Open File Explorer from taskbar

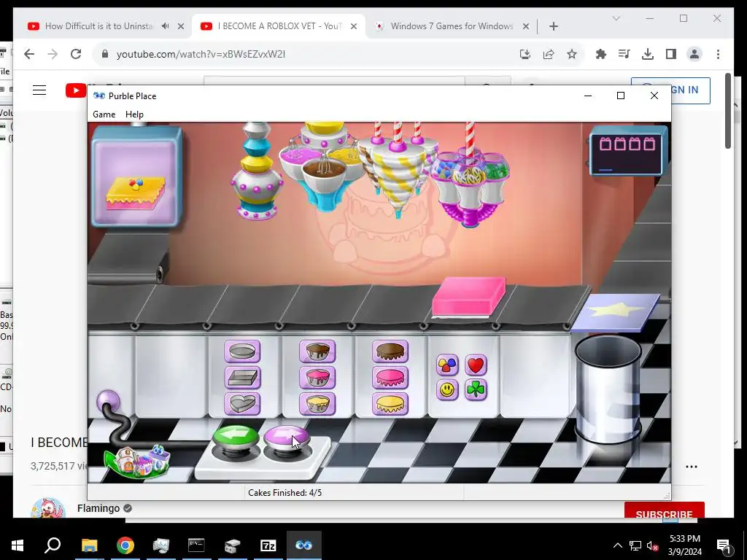pos(89,545)
